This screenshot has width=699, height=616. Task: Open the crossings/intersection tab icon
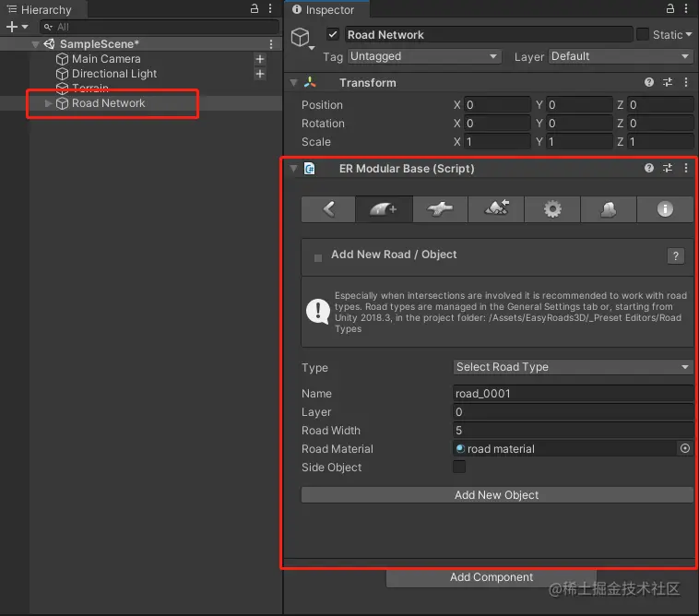tap(440, 209)
